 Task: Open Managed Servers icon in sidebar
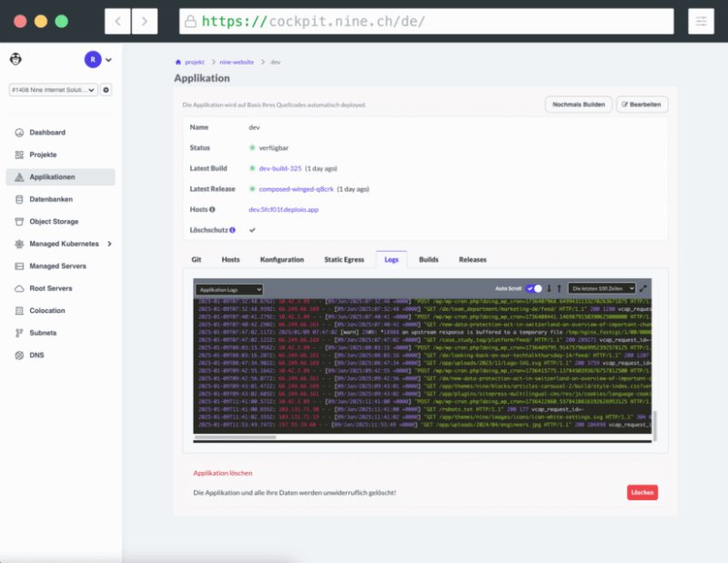point(19,266)
